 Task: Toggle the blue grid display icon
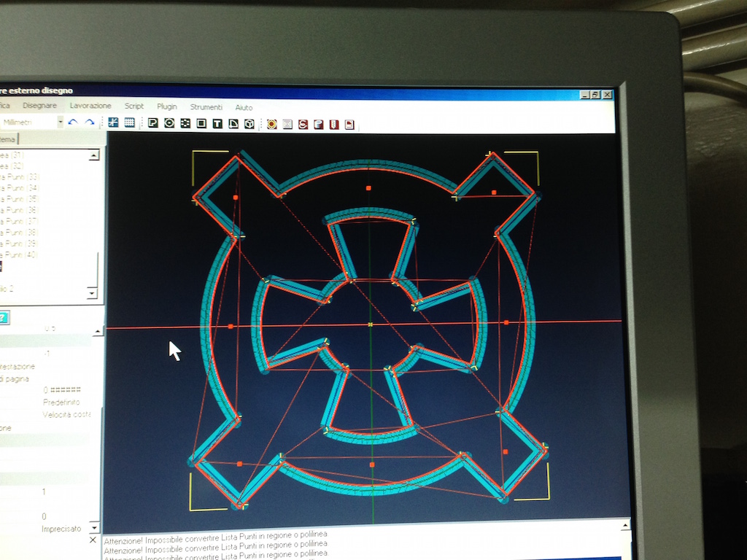click(x=129, y=122)
